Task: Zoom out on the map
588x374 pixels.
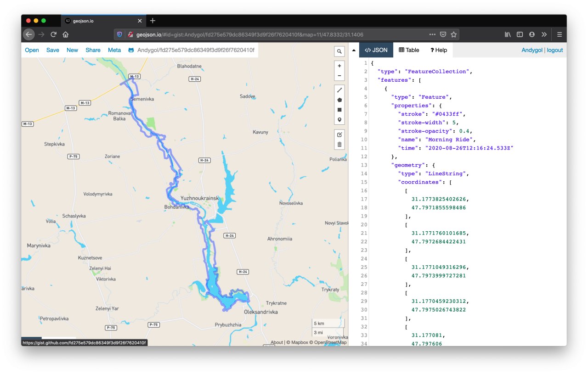Action: pos(339,76)
